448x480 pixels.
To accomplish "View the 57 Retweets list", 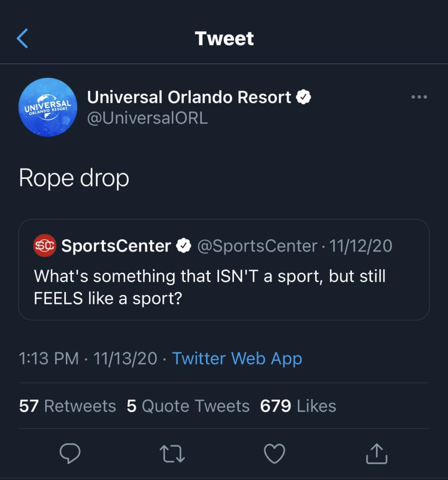I will [x=68, y=406].
